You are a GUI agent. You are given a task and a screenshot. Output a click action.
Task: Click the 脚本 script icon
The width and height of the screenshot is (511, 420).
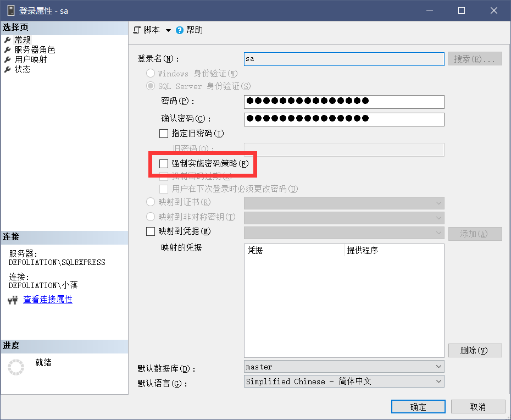click(137, 30)
